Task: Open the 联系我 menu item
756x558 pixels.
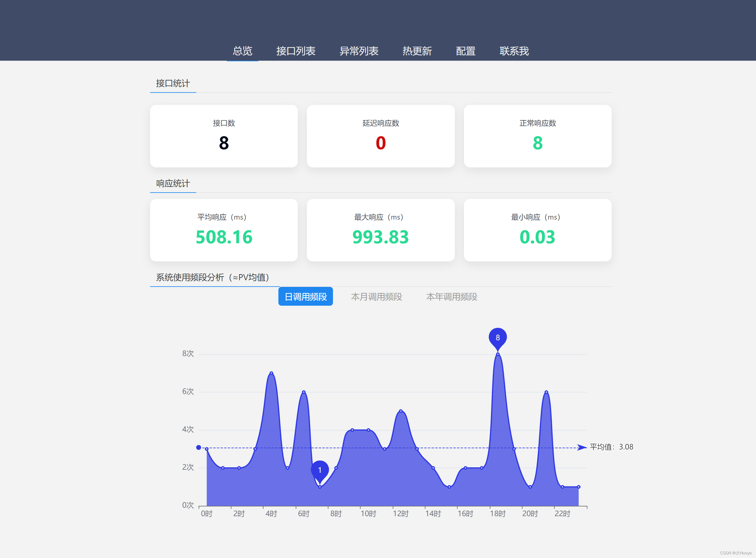Action: [514, 51]
